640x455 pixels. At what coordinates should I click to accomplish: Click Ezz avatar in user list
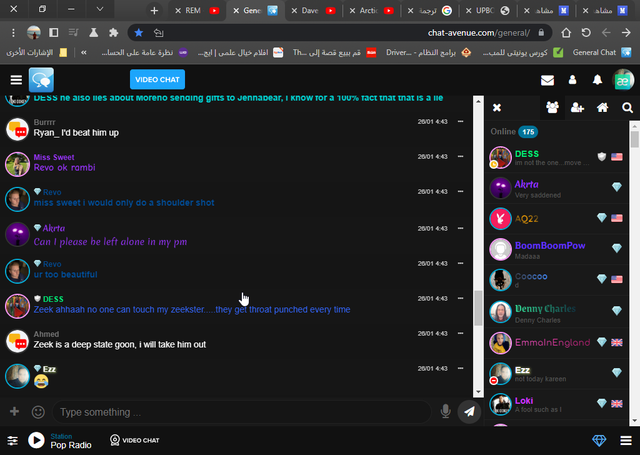pos(500,373)
